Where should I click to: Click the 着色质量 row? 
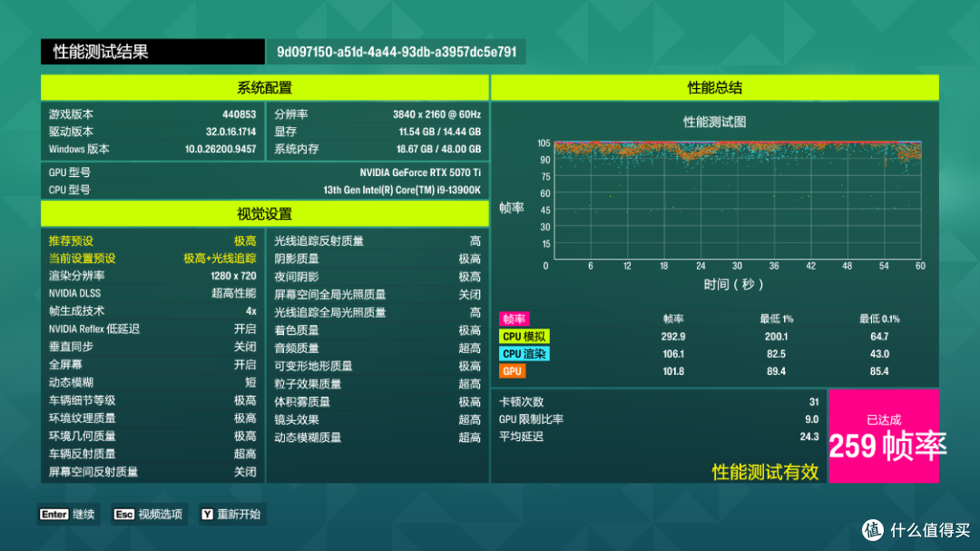pos(377,330)
